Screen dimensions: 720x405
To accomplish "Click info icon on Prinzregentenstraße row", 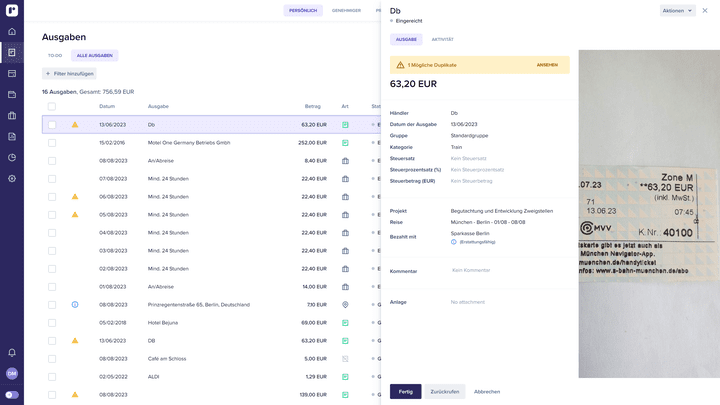I will pos(74,305).
